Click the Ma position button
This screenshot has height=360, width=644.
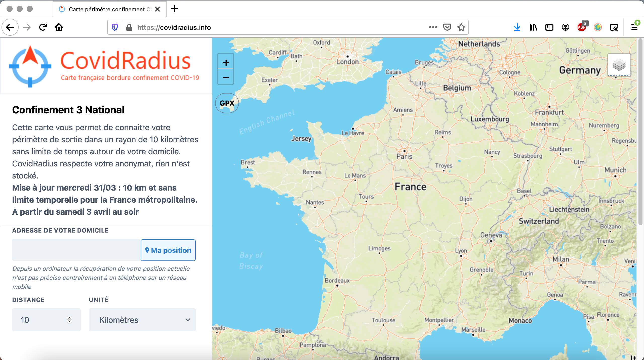pos(168,250)
